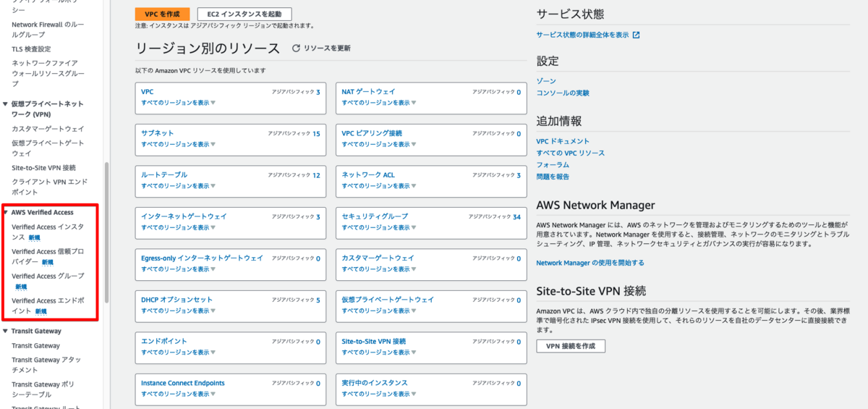Expand すべてのリージョンを表示 under サブネット
This screenshot has height=409, width=868.
(x=178, y=144)
